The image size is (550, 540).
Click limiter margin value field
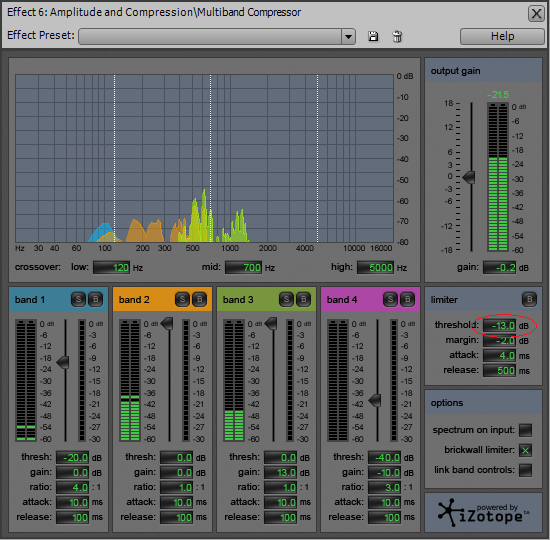pos(499,341)
